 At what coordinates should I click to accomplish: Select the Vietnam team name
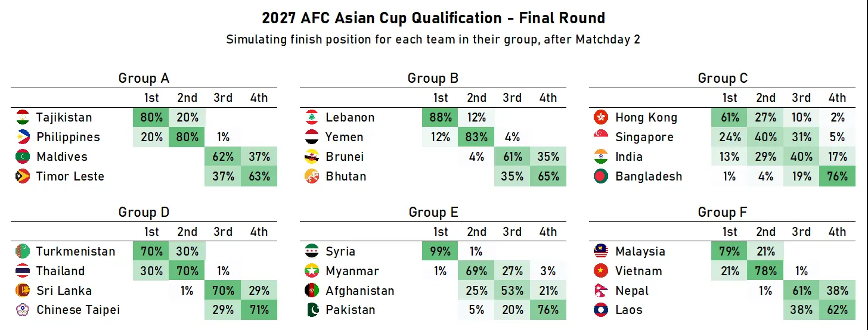click(x=638, y=271)
